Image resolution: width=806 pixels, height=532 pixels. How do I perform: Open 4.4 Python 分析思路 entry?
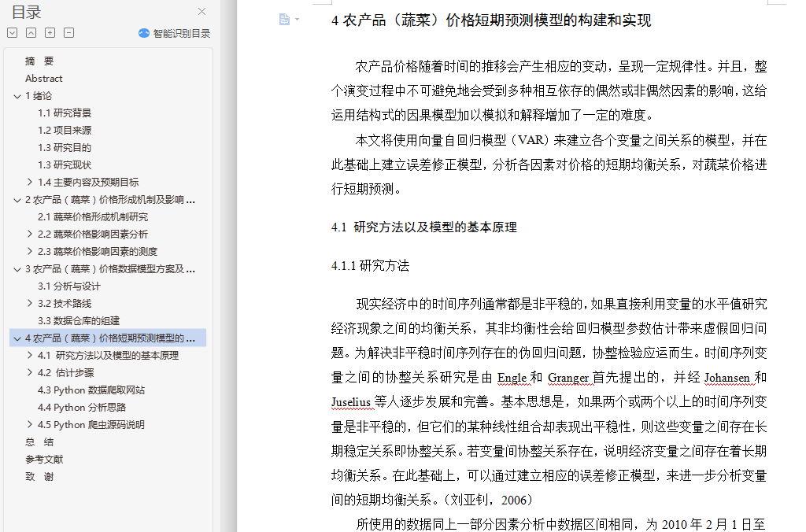click(82, 408)
